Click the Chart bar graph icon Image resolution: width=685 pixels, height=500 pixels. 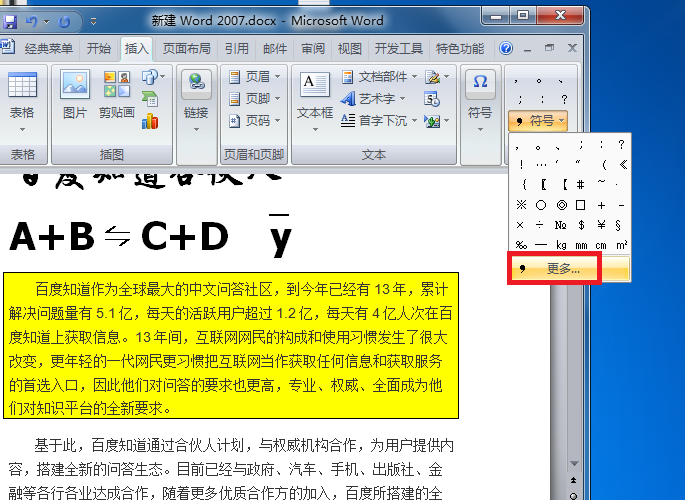pyautogui.click(x=150, y=121)
